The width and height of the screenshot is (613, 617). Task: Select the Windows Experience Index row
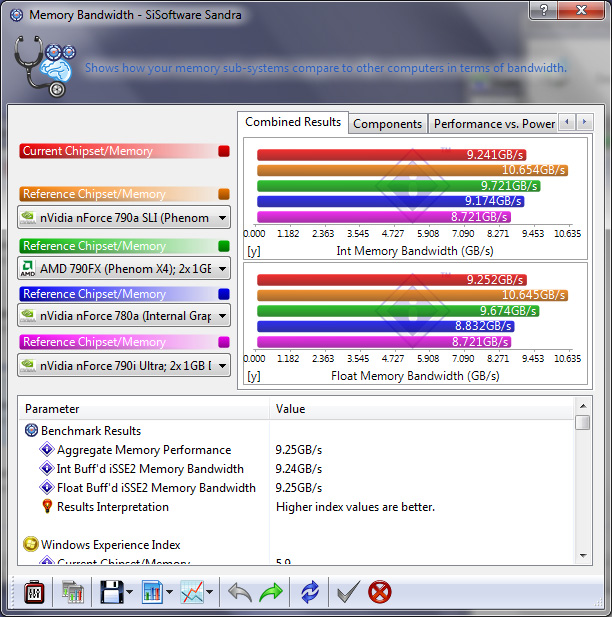296,545
